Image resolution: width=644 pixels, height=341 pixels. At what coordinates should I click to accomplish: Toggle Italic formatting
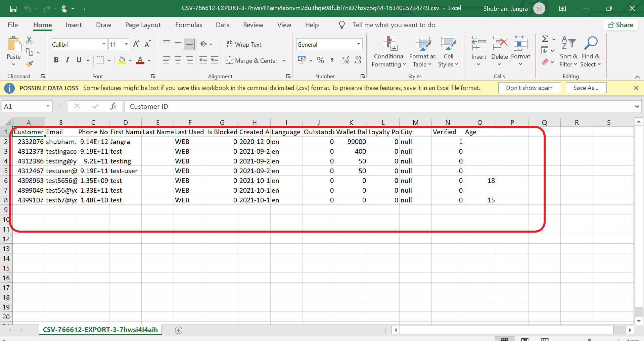pyautogui.click(x=67, y=60)
